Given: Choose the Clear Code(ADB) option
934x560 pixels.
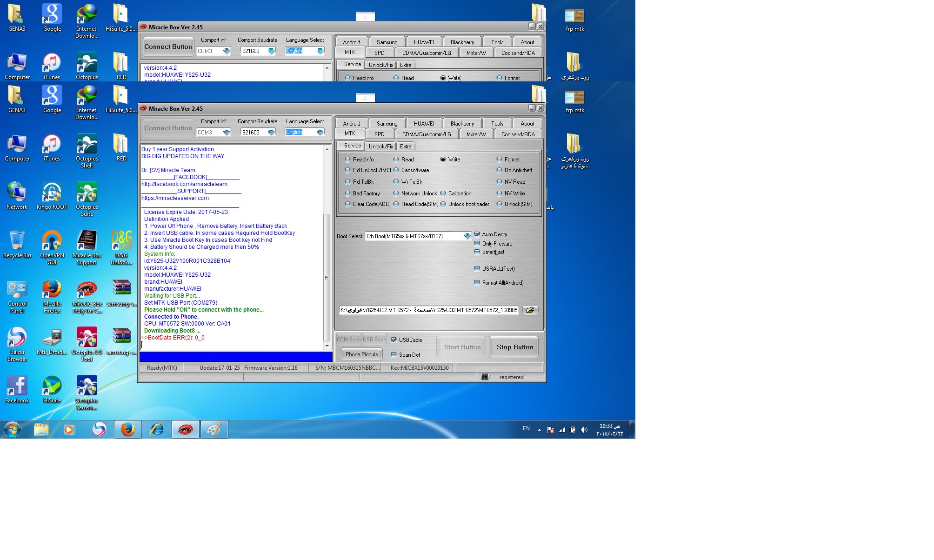Looking at the screenshot, I should 367,204.
